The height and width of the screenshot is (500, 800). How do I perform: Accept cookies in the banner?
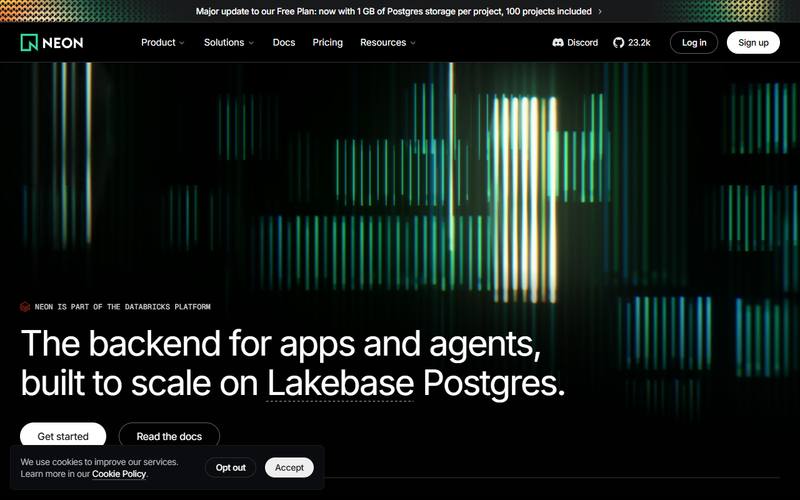(289, 467)
